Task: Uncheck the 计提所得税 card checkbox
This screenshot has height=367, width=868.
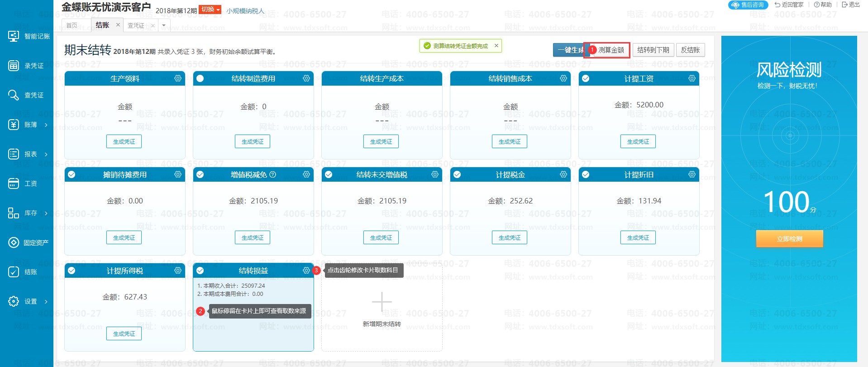Action: click(72, 270)
